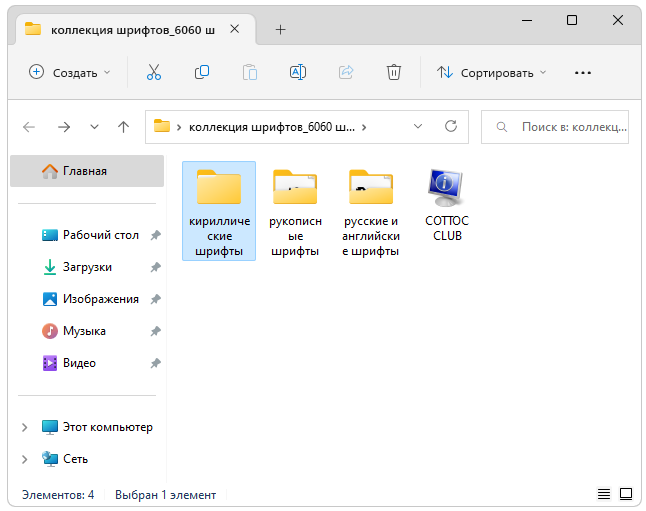Click the Delete trash bin icon
The width and height of the screenshot is (646, 511).
tap(394, 73)
